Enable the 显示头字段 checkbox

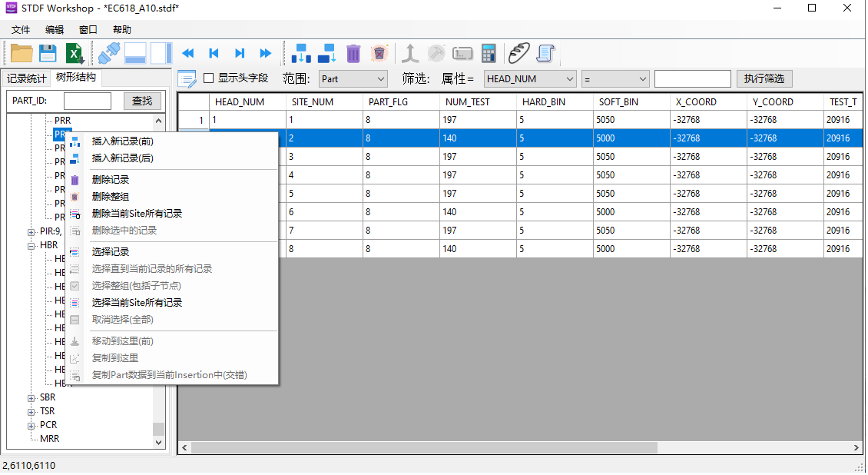tap(208, 78)
